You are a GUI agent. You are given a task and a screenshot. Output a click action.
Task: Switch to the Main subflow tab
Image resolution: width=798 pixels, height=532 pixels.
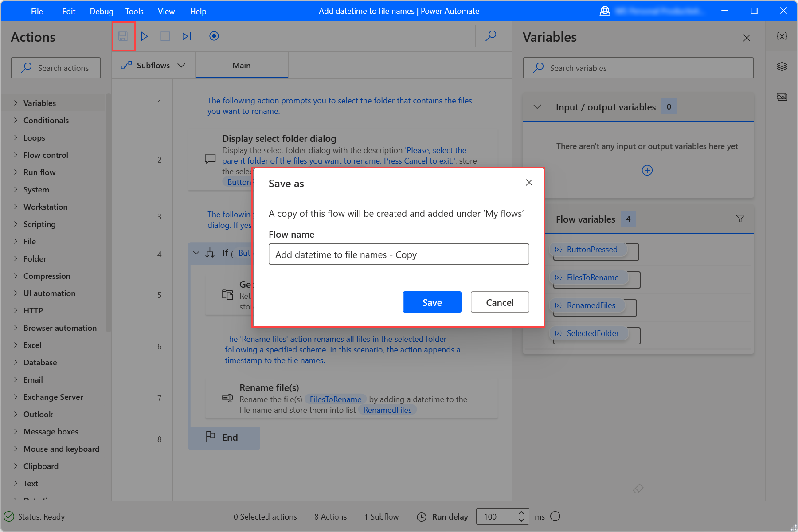(x=241, y=65)
